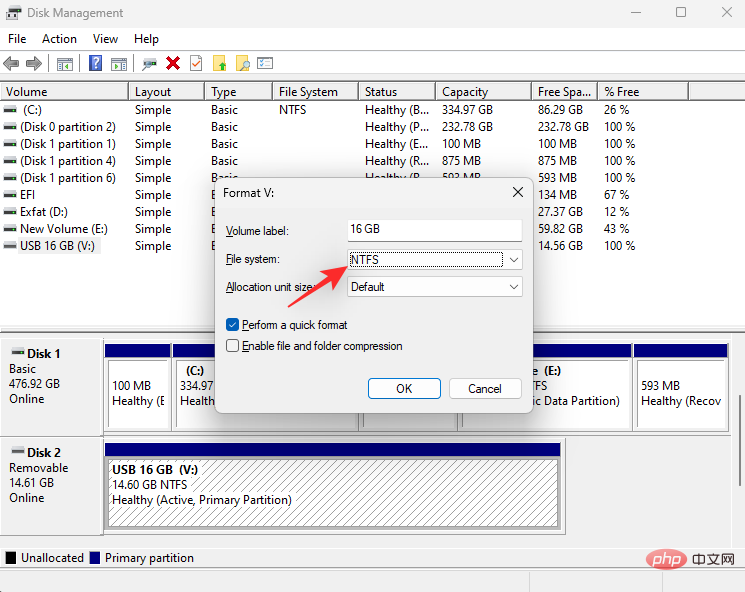Click the Disk 2 Removable label panel
The image size is (745, 592).
click(x=52, y=486)
